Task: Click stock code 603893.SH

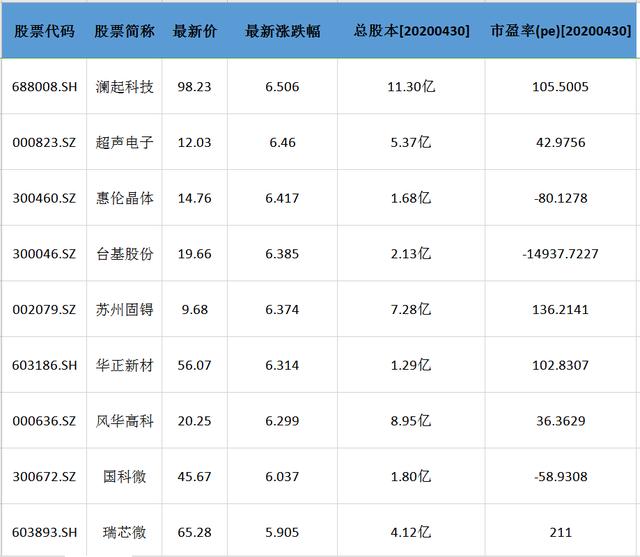Action: point(44,532)
